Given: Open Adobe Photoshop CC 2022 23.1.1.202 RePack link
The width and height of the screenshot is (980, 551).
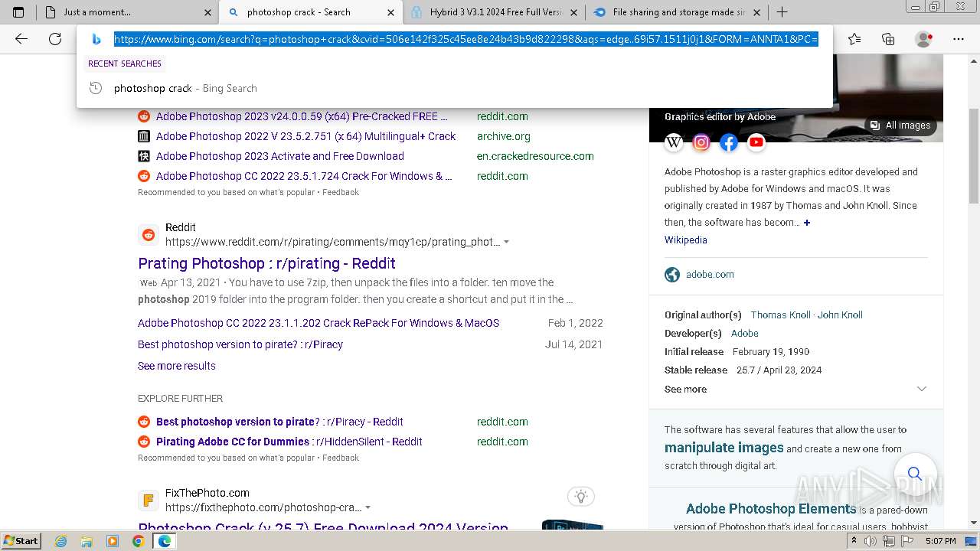Looking at the screenshot, I should [x=318, y=323].
